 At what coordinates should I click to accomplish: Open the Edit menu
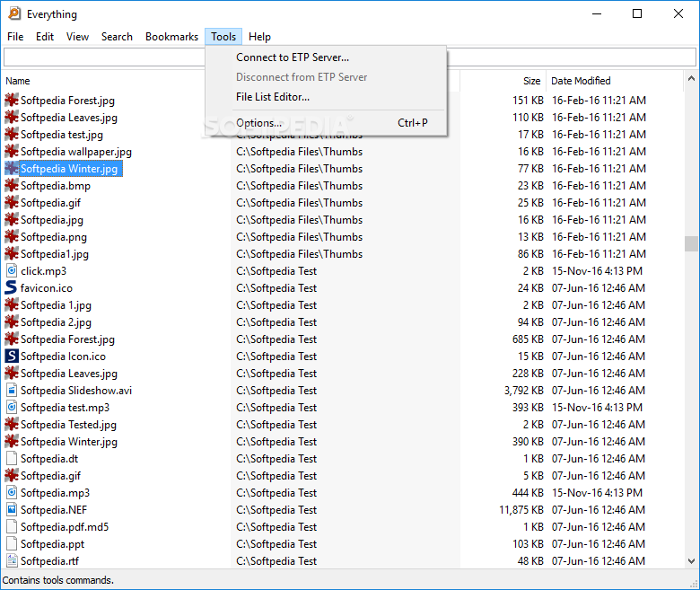[x=45, y=37]
